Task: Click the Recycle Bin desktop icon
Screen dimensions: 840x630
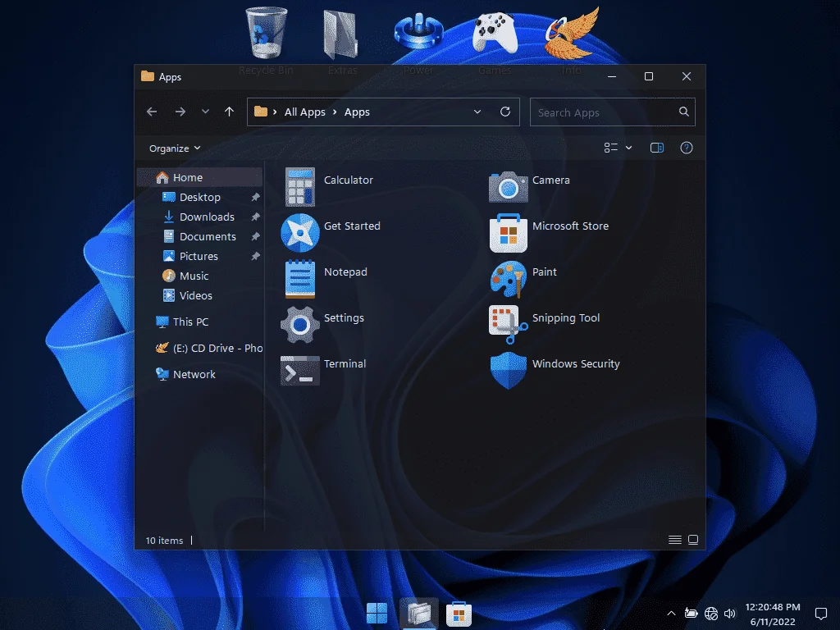Action: click(267, 33)
